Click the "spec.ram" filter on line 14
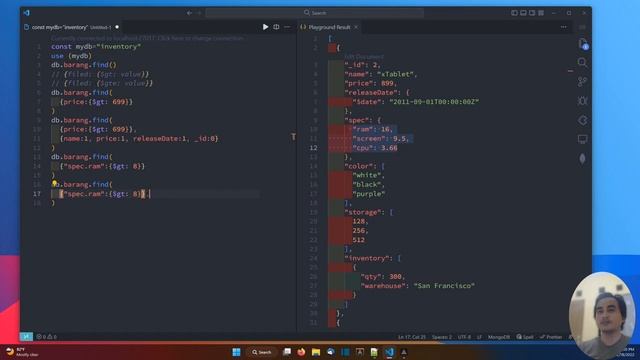The width and height of the screenshot is (640, 360). tap(102, 166)
